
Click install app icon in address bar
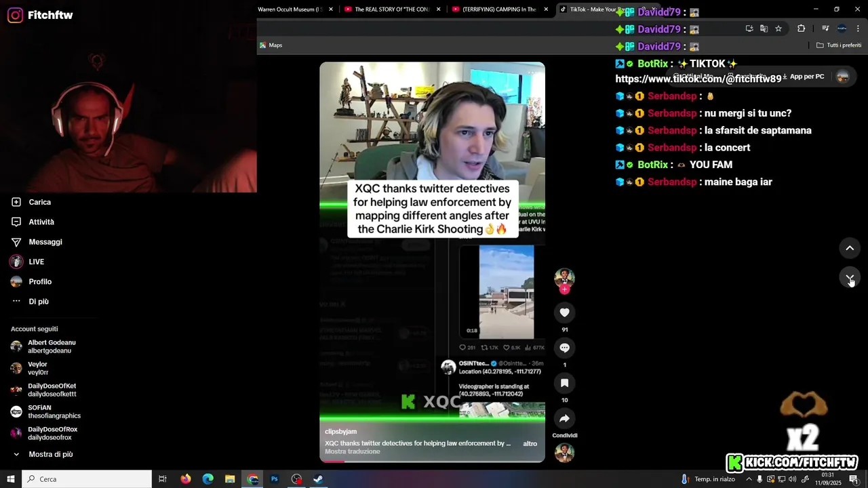(749, 28)
